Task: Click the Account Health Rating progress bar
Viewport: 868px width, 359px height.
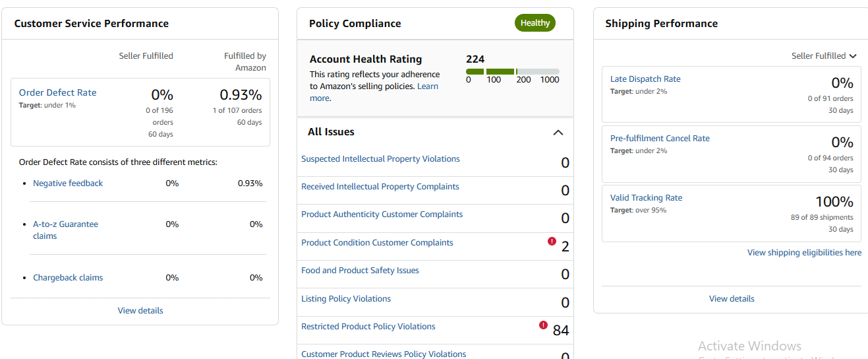Action: coord(512,71)
